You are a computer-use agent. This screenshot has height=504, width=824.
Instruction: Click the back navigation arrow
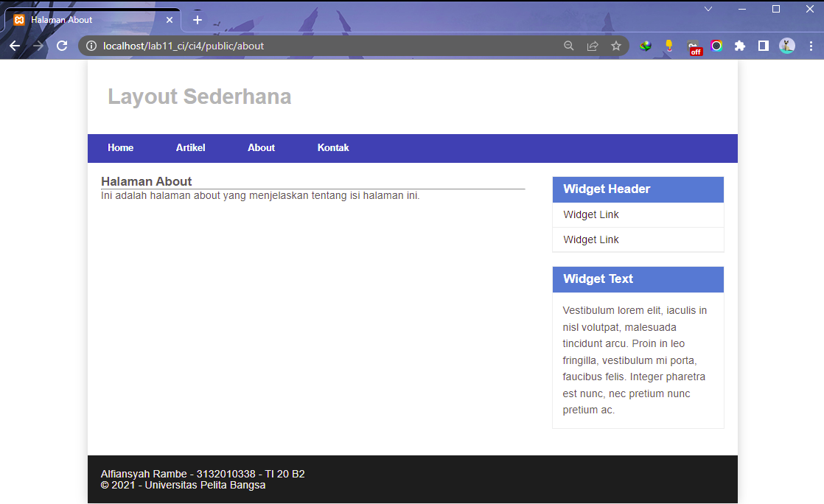click(x=15, y=45)
